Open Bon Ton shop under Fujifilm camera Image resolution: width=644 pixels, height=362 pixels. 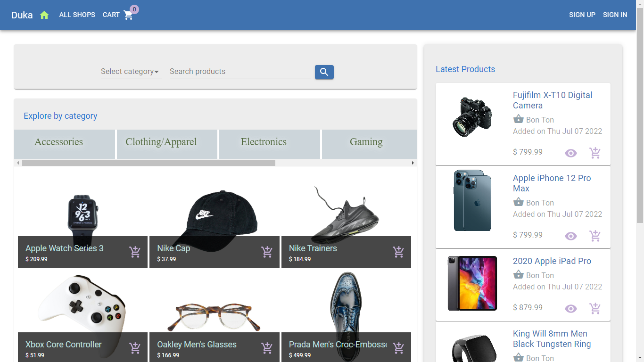pos(540,120)
